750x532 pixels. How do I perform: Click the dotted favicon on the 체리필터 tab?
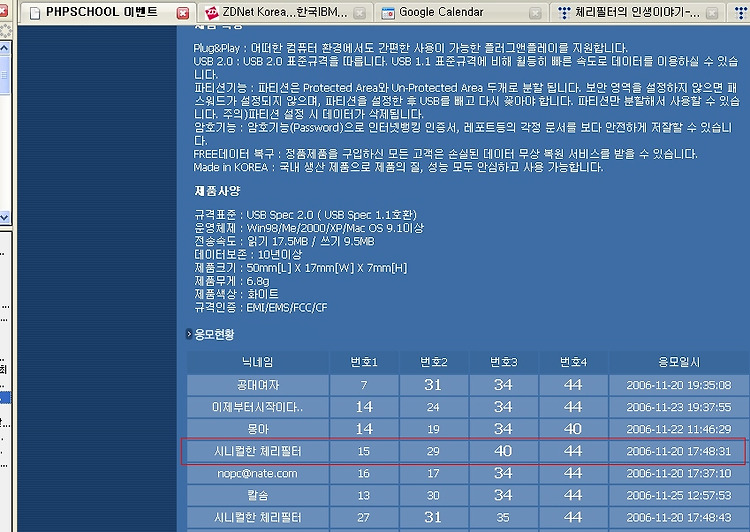(564, 13)
